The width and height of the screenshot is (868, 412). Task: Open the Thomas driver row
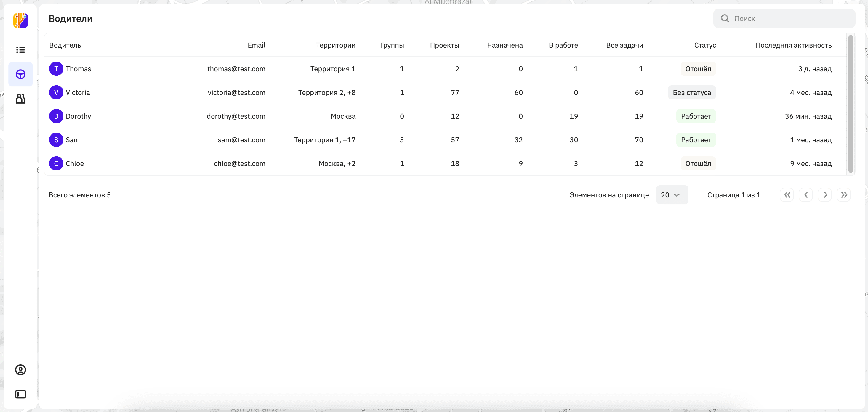[78, 69]
